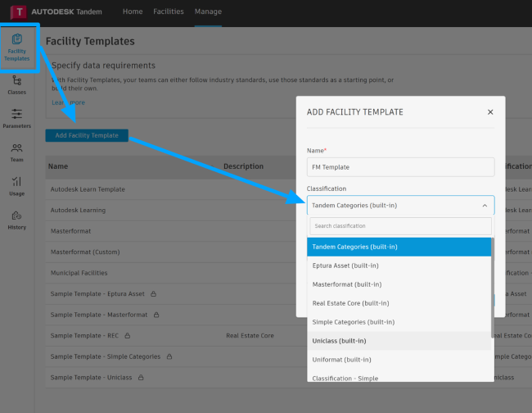Select Tandem Categories (built-in) option

[x=399, y=247]
